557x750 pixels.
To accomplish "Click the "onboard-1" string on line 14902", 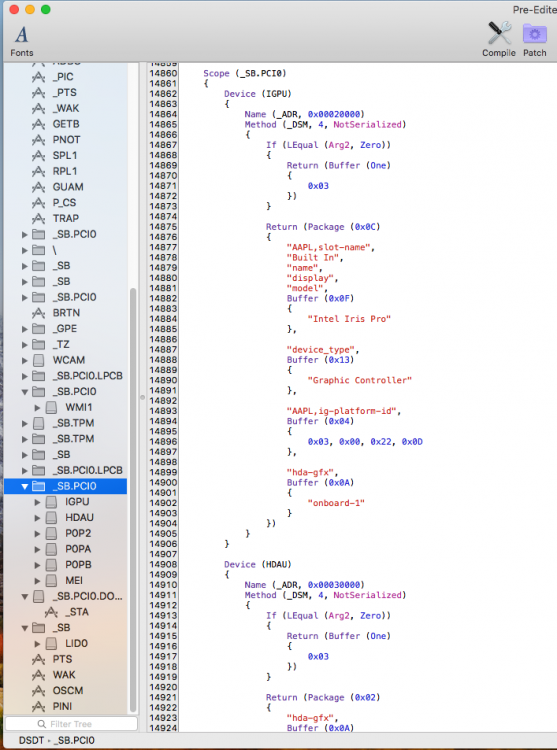I will coord(336,503).
